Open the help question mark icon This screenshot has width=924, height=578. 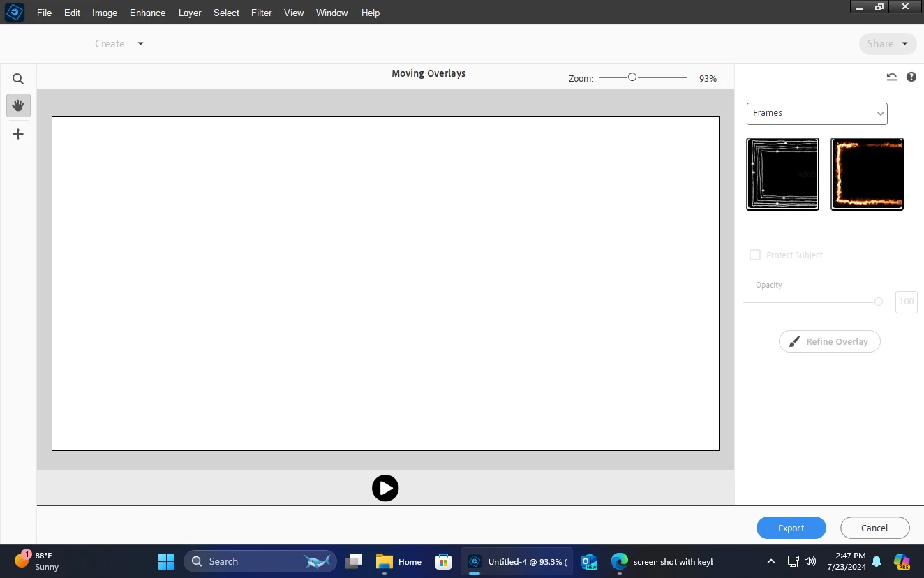click(x=911, y=77)
